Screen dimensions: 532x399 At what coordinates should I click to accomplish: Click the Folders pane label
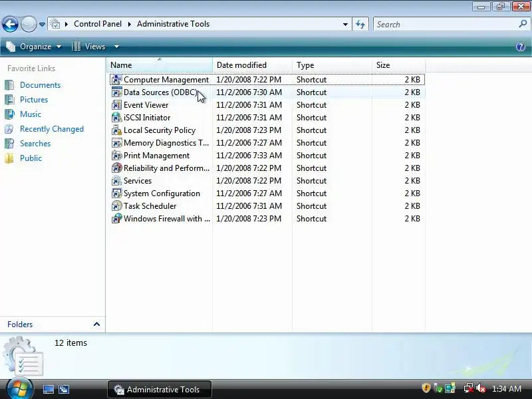pos(20,324)
